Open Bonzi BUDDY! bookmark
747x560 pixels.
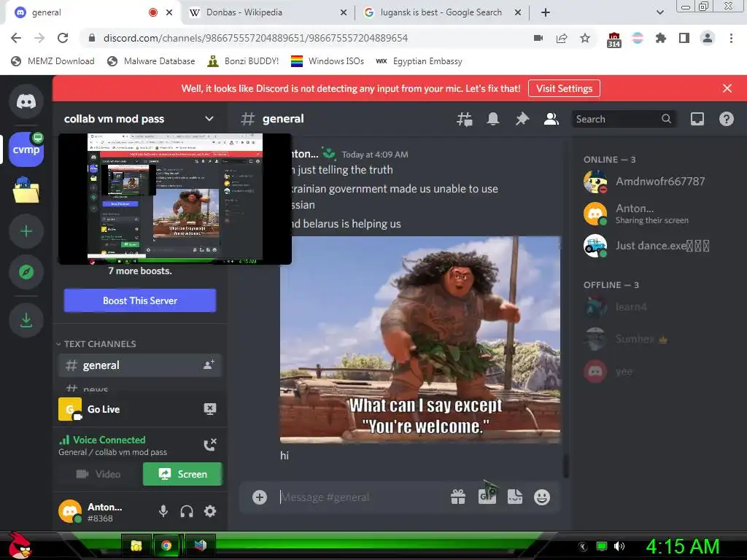pyautogui.click(x=244, y=61)
